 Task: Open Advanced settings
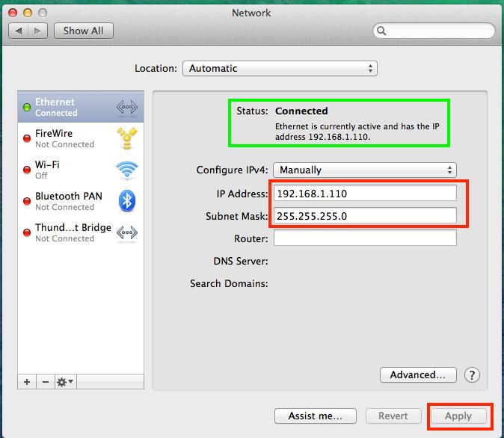(x=418, y=374)
